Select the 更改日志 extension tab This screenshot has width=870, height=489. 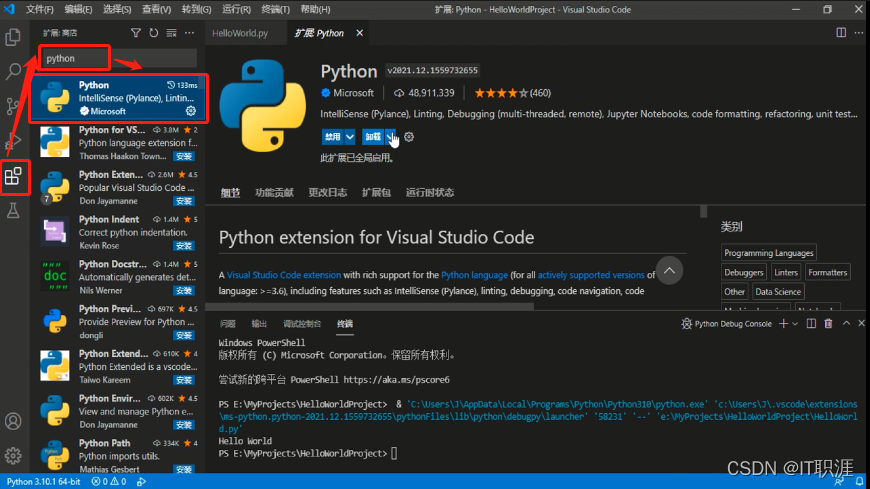coord(327,193)
